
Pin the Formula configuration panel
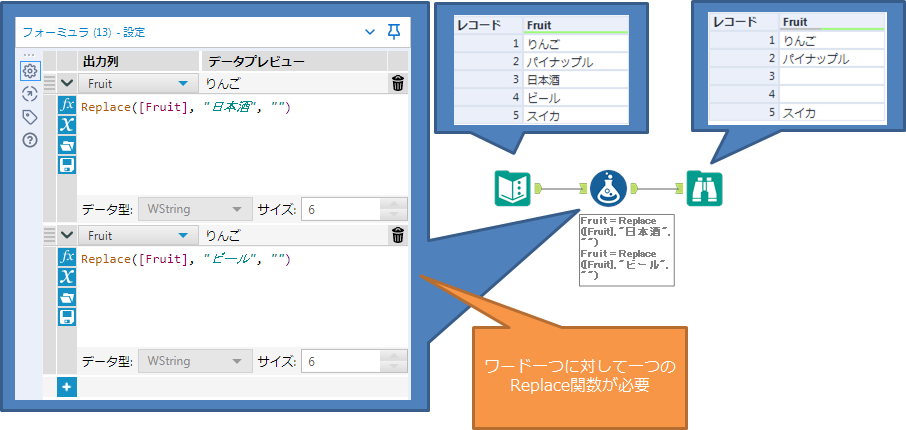(x=393, y=32)
